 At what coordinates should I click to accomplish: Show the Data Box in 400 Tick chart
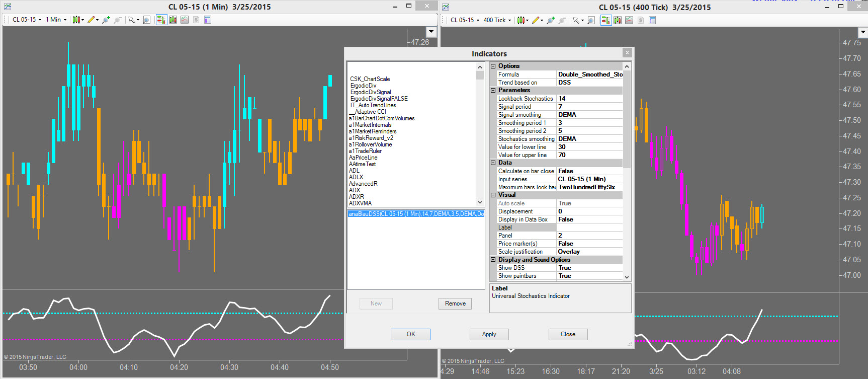point(591,20)
